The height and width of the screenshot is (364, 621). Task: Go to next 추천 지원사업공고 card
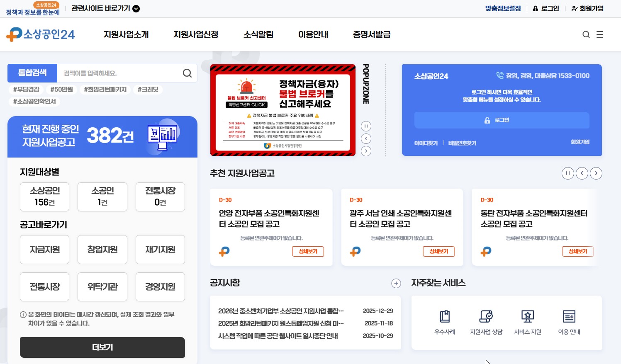click(596, 173)
